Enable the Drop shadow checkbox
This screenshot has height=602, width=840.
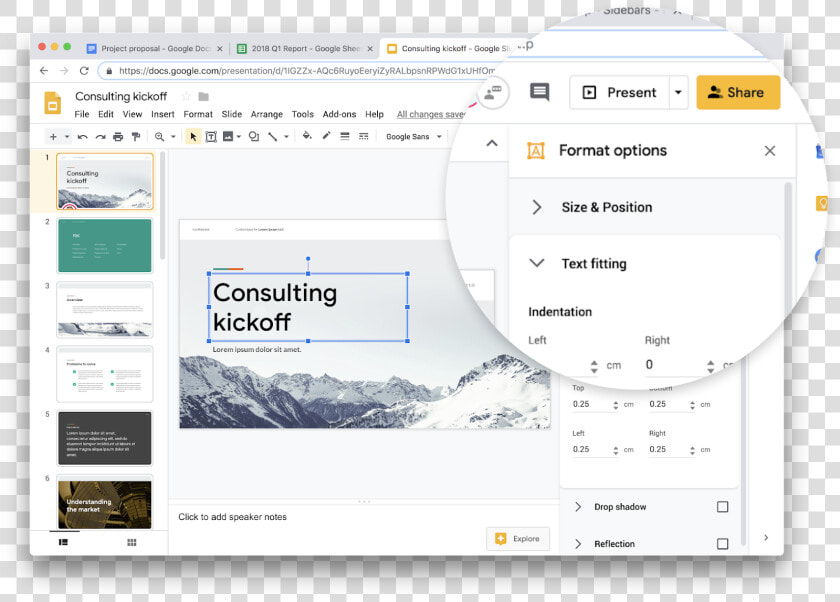coord(723,507)
